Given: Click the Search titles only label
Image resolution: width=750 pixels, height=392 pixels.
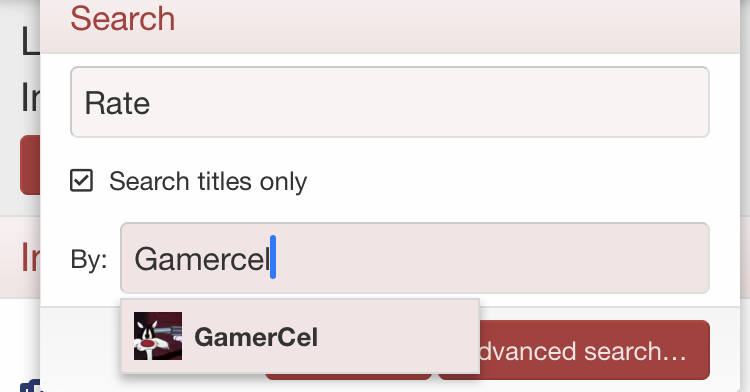Looking at the screenshot, I should 208,182.
